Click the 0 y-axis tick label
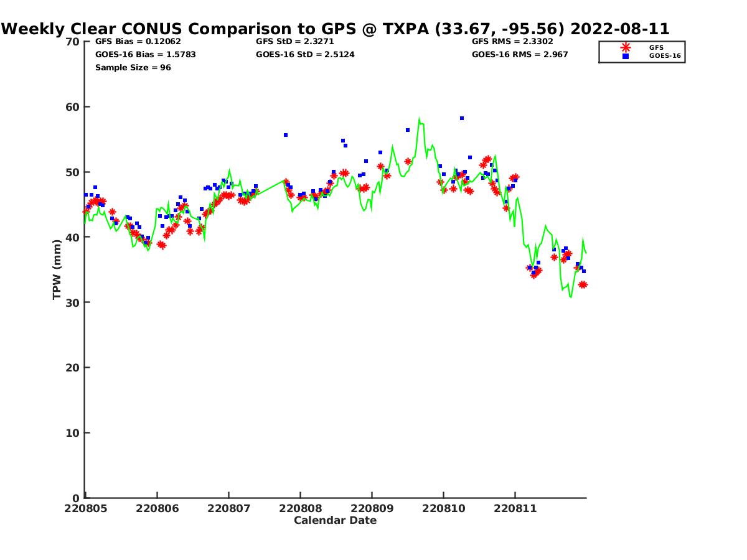This screenshot has width=747, height=560. coord(77,498)
